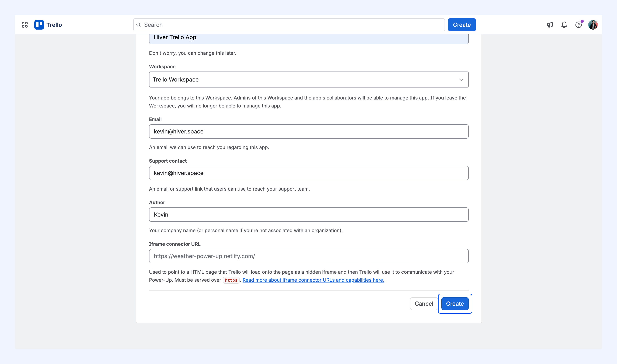Click the Author input field
The height and width of the screenshot is (364, 617).
309,215
